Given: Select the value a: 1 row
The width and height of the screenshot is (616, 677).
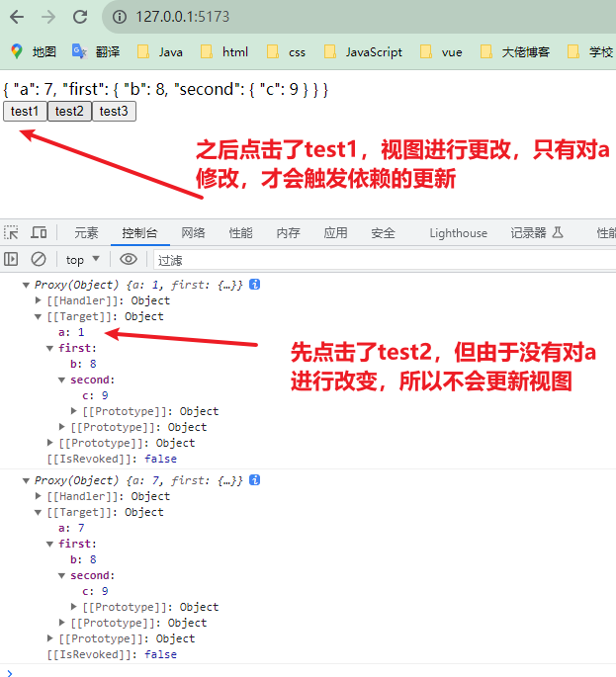Looking at the screenshot, I should pos(72,332).
